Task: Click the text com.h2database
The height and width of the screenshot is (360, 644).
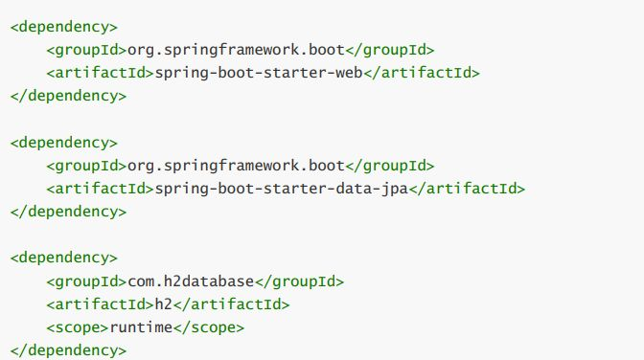Action: (191, 281)
